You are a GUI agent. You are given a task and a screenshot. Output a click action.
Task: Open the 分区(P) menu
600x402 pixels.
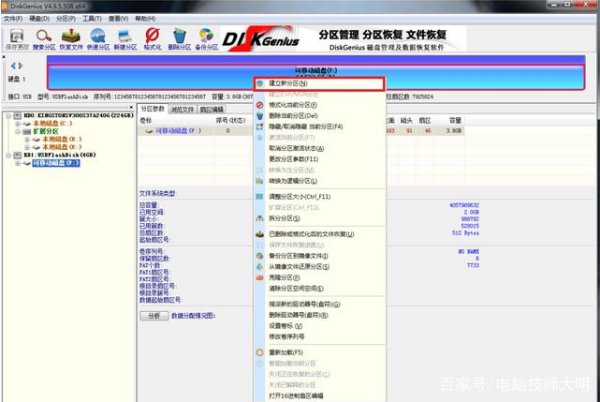tap(66, 18)
